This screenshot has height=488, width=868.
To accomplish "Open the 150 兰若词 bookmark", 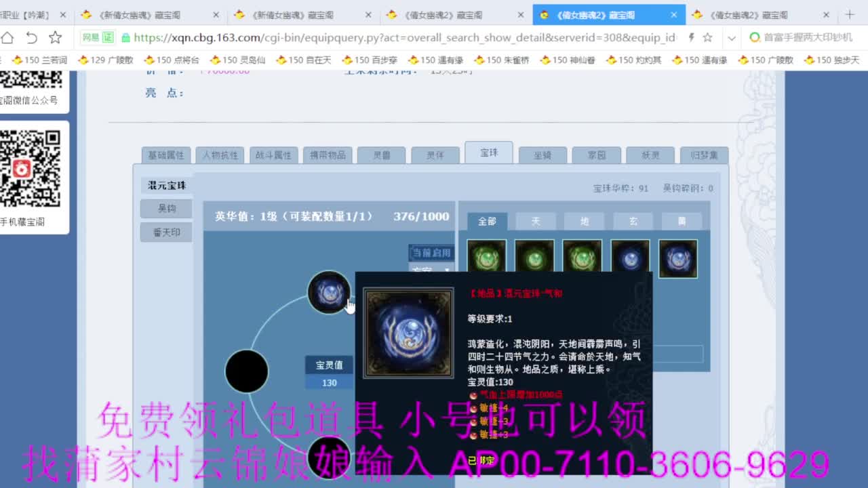I will 37,60.
